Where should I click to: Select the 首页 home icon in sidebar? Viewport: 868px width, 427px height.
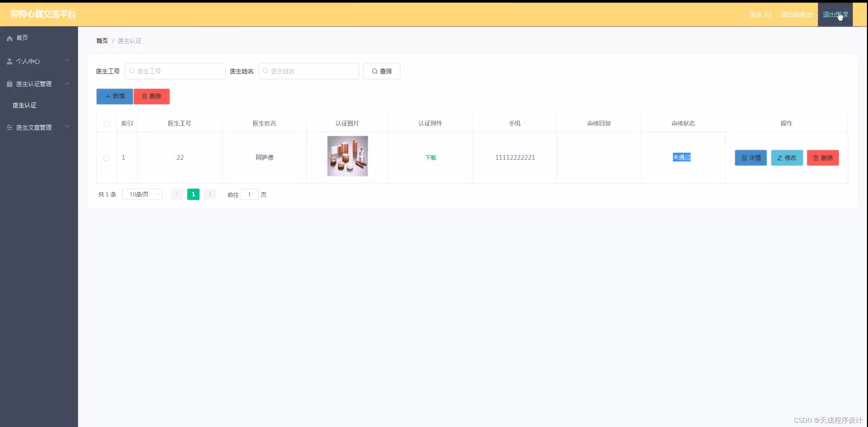[9, 38]
